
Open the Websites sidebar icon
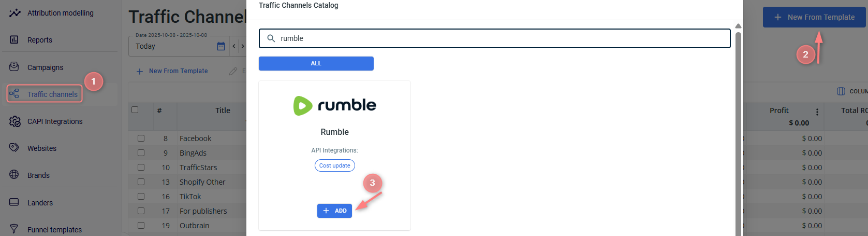coord(14,148)
